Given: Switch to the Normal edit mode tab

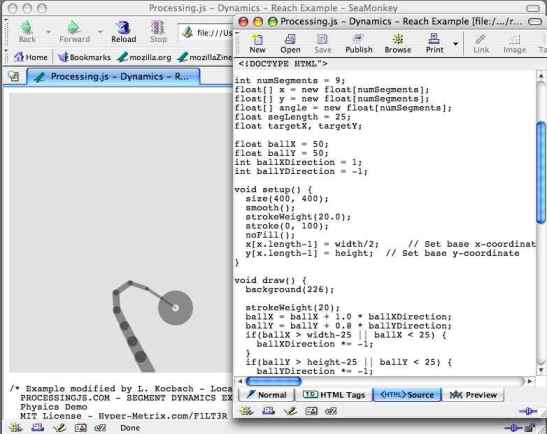Looking at the screenshot, I should (267, 395).
